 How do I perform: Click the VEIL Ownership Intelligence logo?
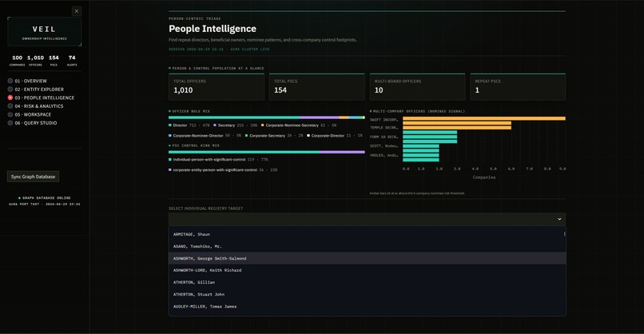click(x=45, y=32)
